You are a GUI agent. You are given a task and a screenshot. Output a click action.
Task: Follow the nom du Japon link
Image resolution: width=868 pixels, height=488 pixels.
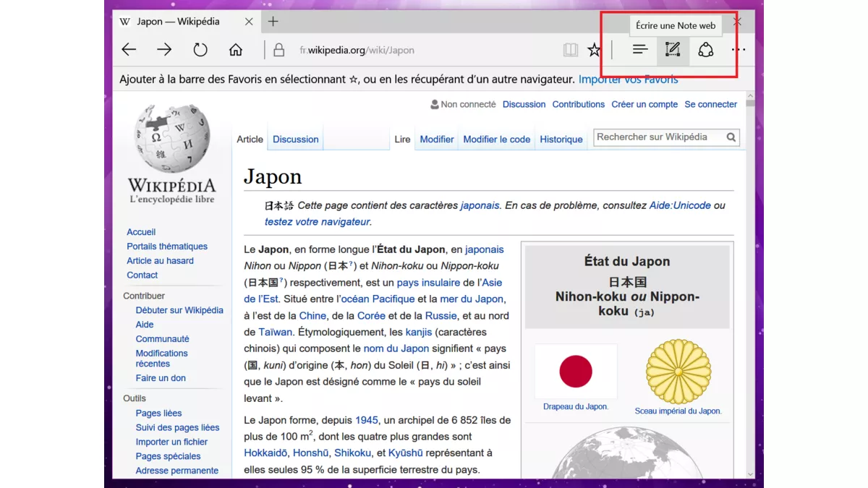click(x=396, y=348)
